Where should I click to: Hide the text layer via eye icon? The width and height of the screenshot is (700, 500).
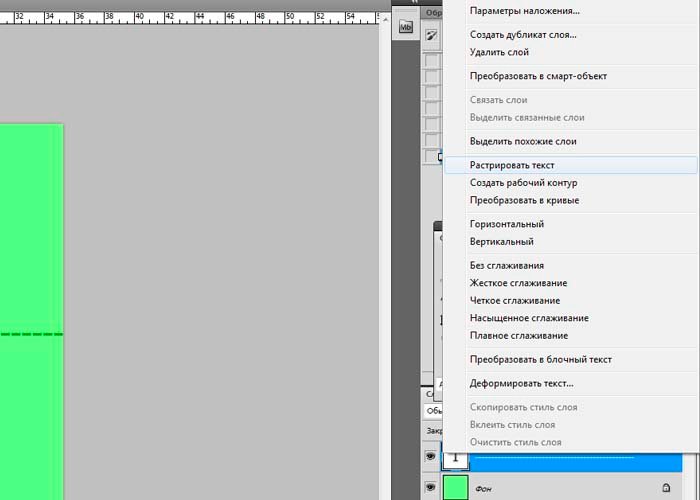click(430, 456)
